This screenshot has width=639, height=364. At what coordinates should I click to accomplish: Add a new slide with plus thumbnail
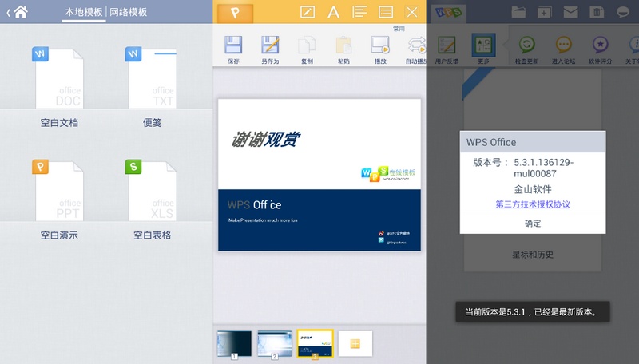(x=355, y=344)
